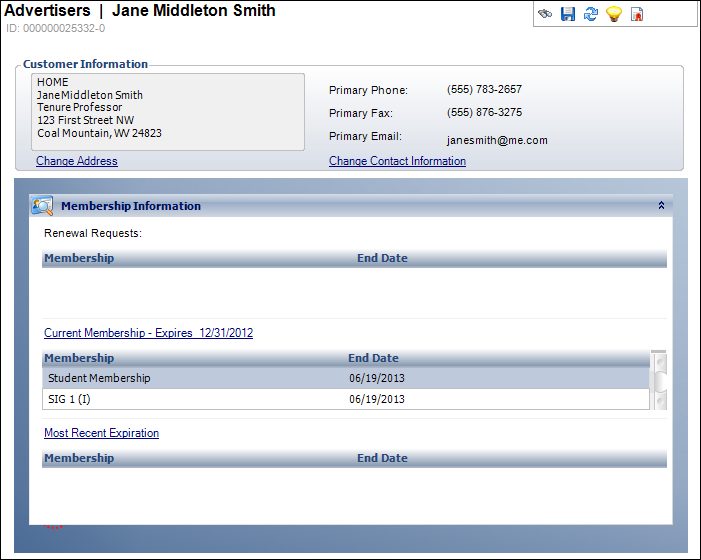Collapse the Membership Information panel
701x560 pixels.
click(661, 206)
